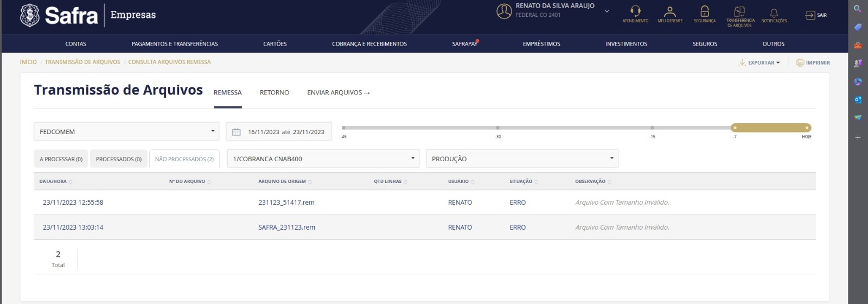The image size is (868, 304).
Task: Expand the PRODUÇÃO environment dropdown
Action: (x=611, y=159)
